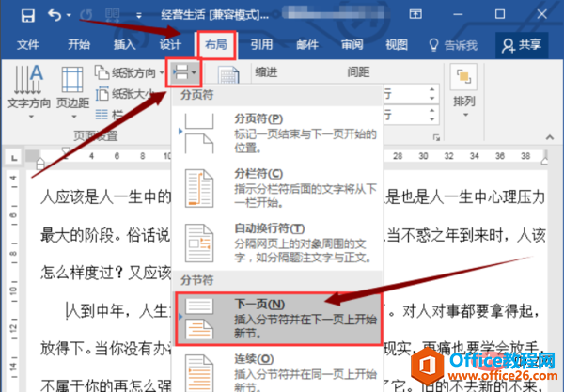Click the read mode icon in quick access toolbar
The width and height of the screenshot is (564, 392).
(x=113, y=15)
